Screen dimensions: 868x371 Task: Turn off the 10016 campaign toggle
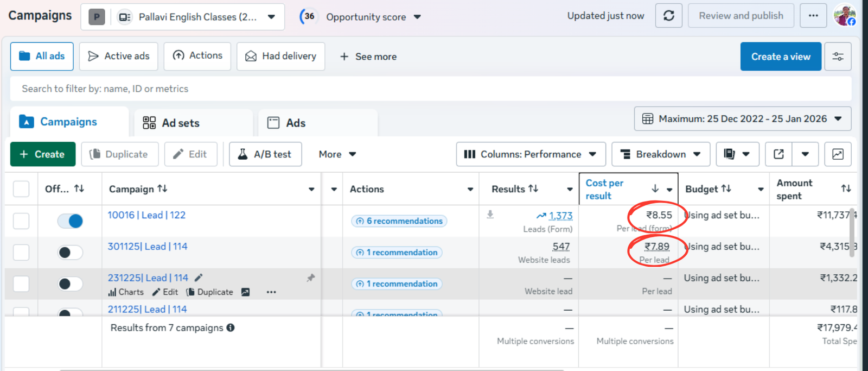(70, 221)
